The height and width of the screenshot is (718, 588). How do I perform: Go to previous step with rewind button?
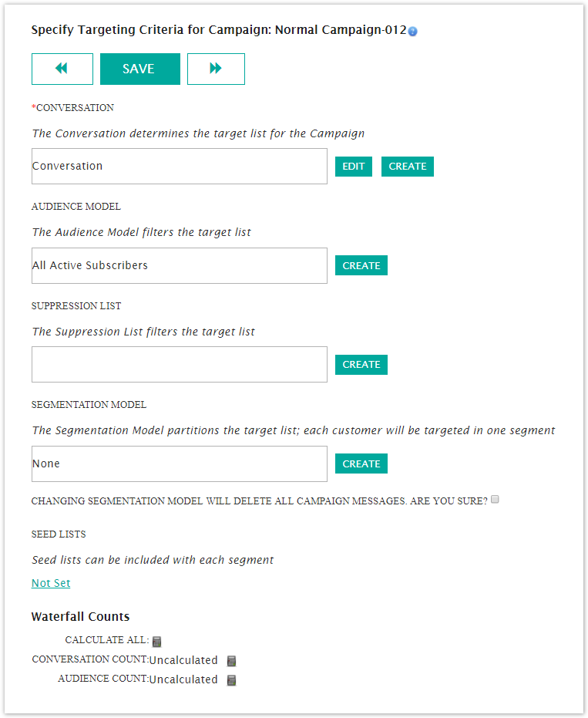coord(62,69)
